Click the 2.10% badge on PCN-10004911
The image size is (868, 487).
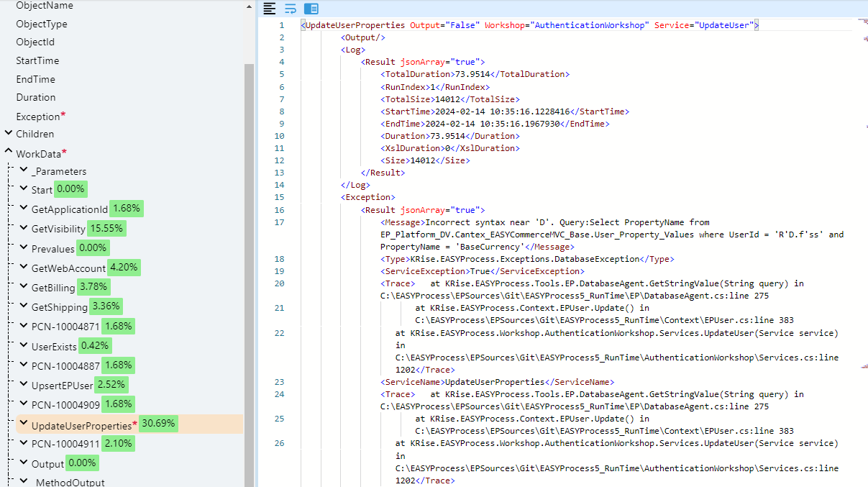pyautogui.click(x=118, y=444)
